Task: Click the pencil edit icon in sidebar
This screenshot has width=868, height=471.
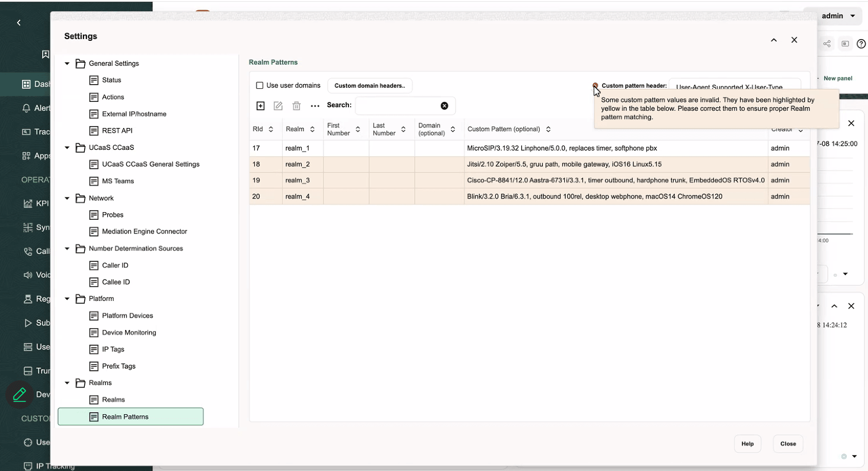Action: coord(20,394)
